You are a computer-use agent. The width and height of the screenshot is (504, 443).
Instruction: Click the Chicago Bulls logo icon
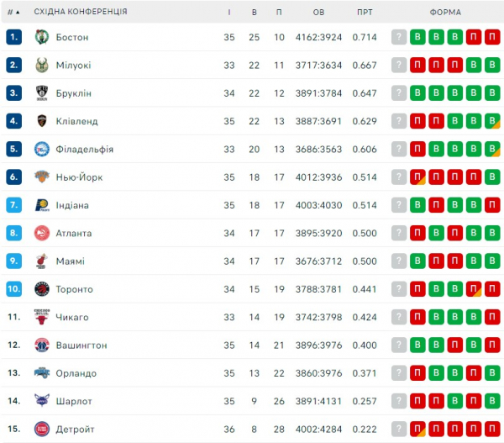click(x=42, y=317)
